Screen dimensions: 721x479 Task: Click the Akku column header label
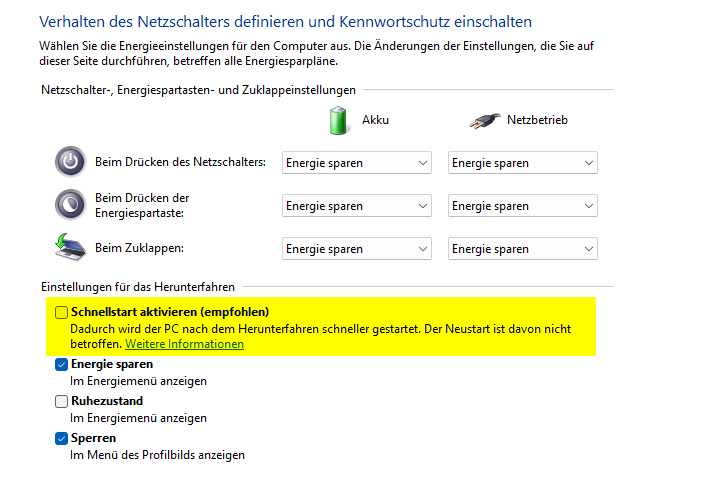(375, 120)
